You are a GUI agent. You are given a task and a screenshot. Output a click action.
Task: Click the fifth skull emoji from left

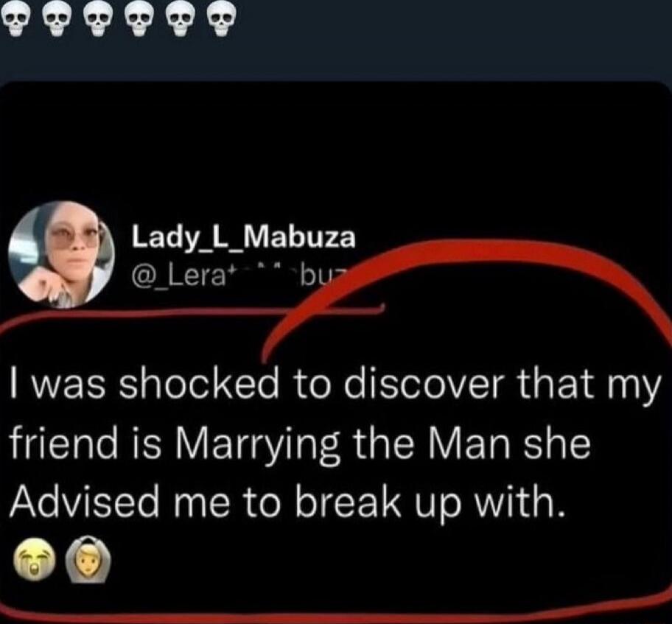point(178,22)
